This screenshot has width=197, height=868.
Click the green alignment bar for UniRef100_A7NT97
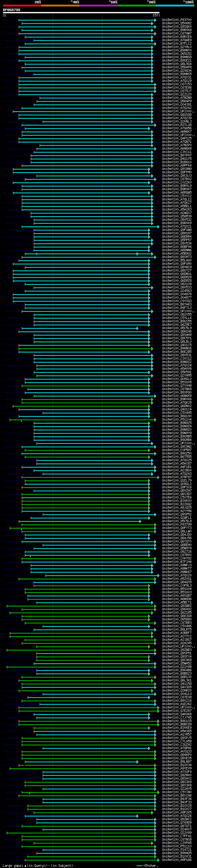[x=90, y=478]
